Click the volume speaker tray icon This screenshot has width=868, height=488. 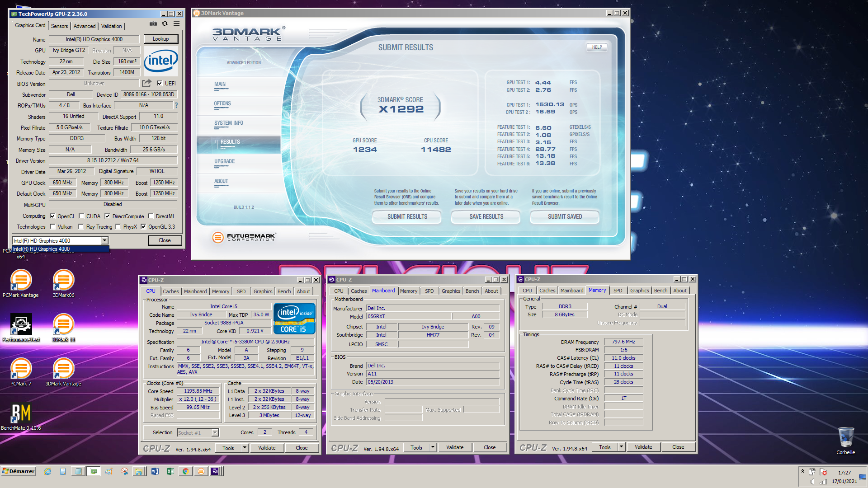click(x=812, y=481)
